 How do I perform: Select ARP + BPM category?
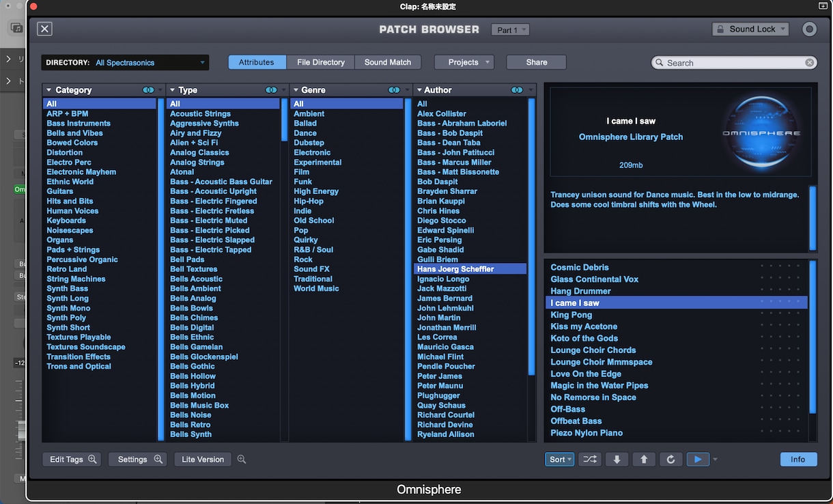click(67, 113)
